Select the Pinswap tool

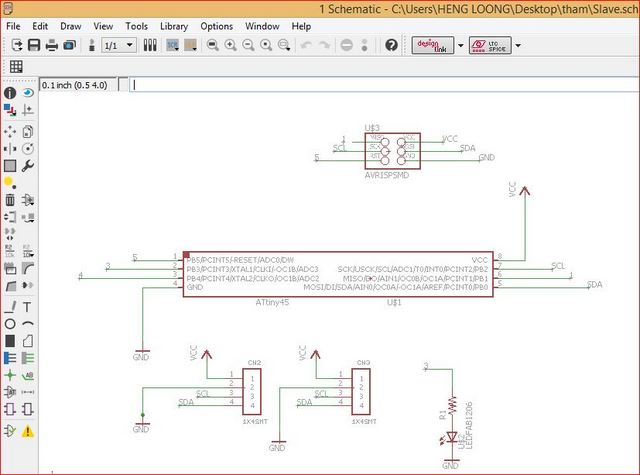[x=10, y=217]
